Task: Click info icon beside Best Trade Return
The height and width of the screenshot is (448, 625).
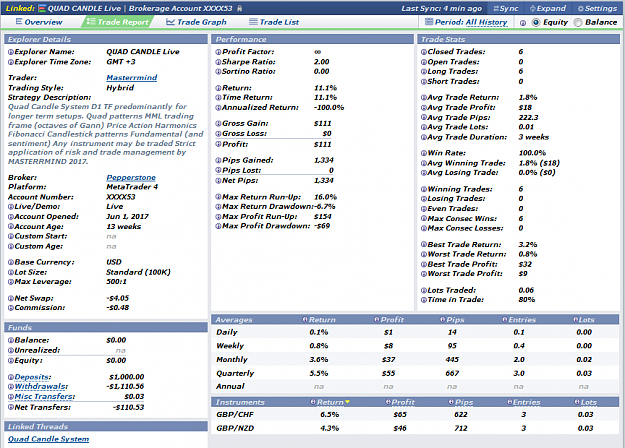Action: 424,244
